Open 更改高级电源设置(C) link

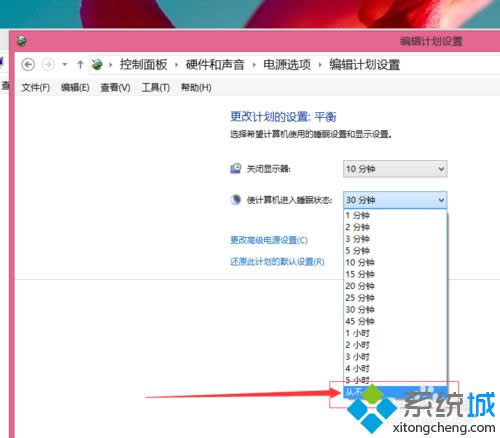coord(269,240)
